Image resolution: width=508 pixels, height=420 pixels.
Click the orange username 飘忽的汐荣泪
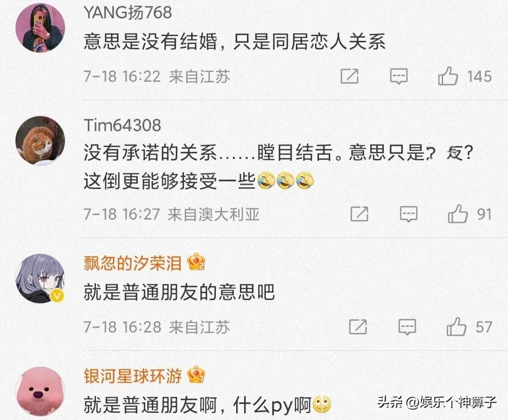(133, 263)
